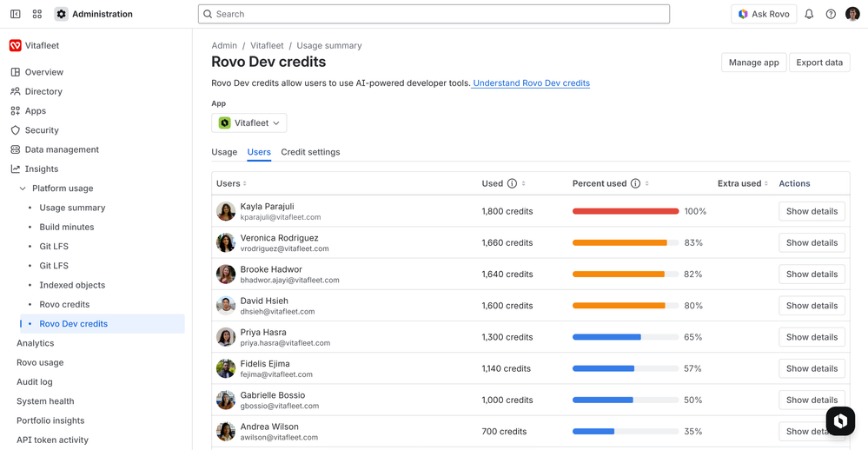Click Veronica Rodriguez's avatar

click(226, 242)
